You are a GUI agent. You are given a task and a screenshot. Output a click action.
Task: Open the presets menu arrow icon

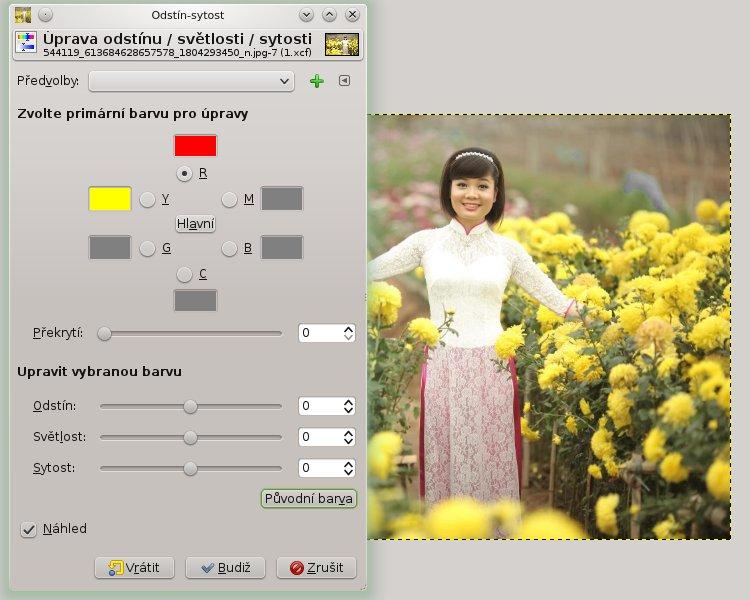pyautogui.click(x=344, y=80)
